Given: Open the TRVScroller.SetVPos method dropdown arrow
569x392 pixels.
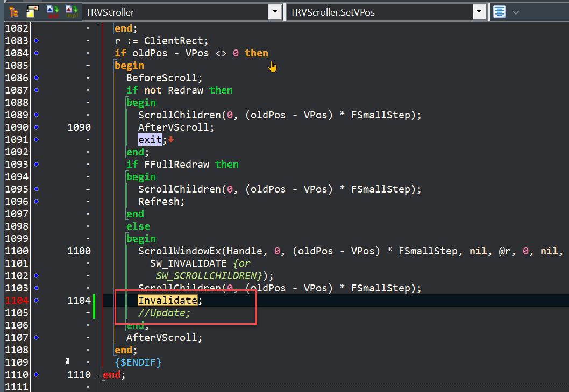Looking at the screenshot, I should point(479,12).
